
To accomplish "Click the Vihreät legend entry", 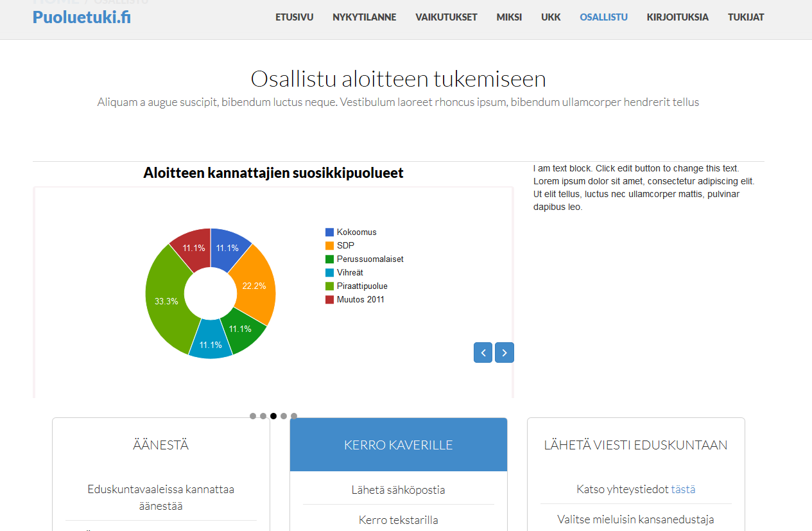I will (350, 273).
